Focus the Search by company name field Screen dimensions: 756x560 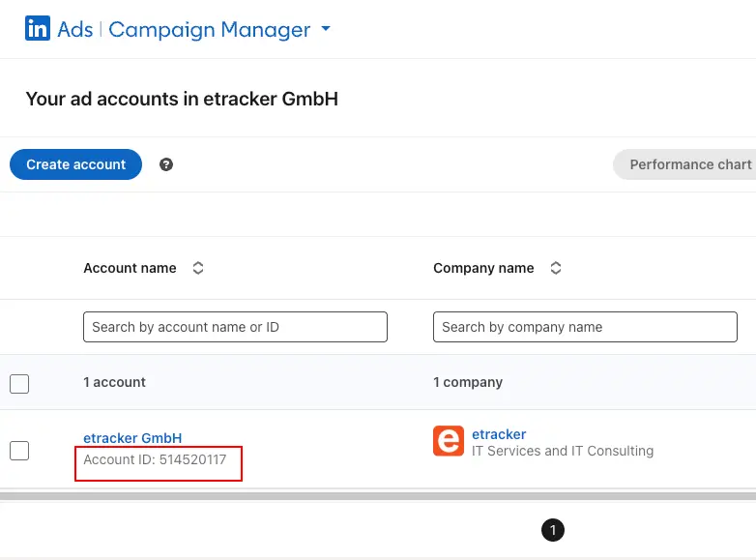click(x=585, y=327)
